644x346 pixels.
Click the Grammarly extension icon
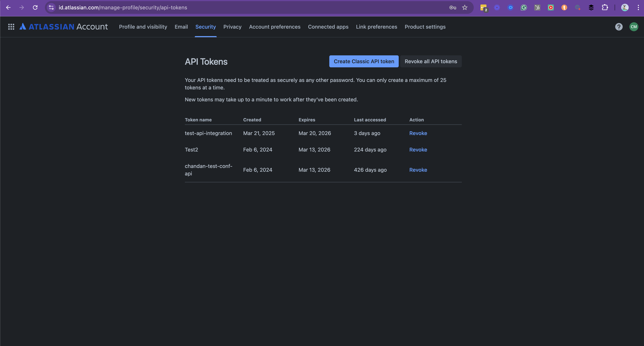524,7
